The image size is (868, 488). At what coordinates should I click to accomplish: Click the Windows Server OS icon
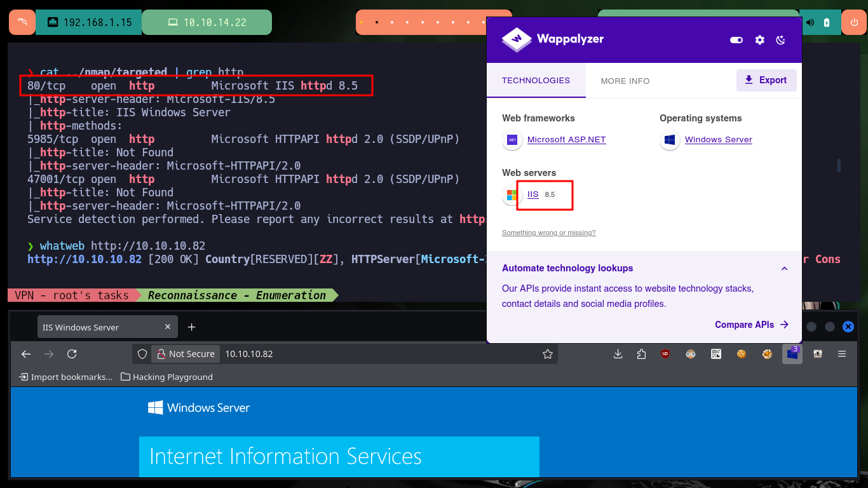(x=670, y=140)
